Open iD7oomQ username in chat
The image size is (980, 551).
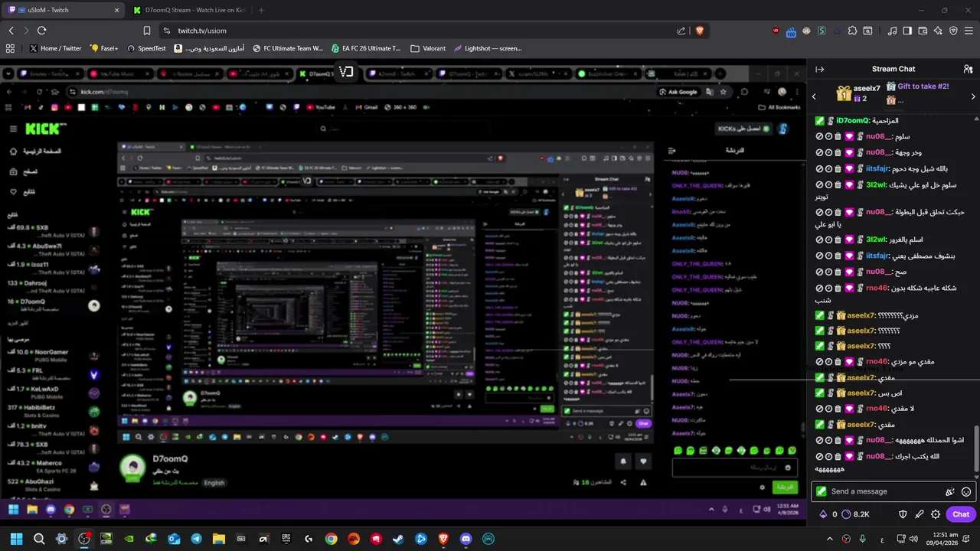pyautogui.click(x=853, y=121)
